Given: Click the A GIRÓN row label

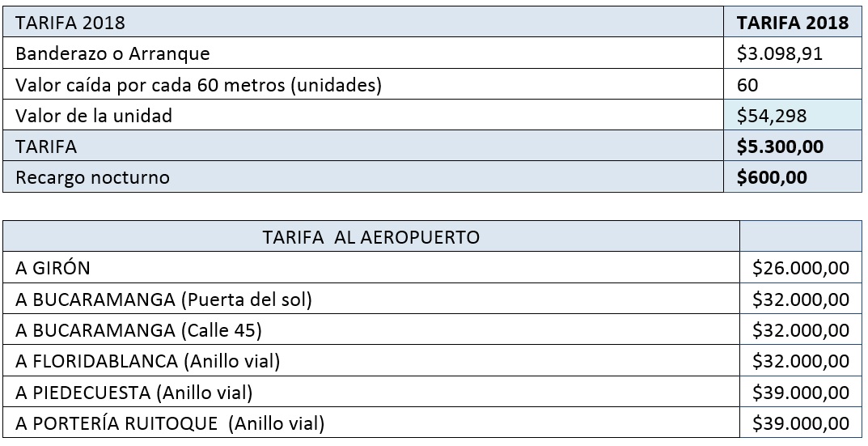Looking at the screenshot, I should tap(53, 268).
